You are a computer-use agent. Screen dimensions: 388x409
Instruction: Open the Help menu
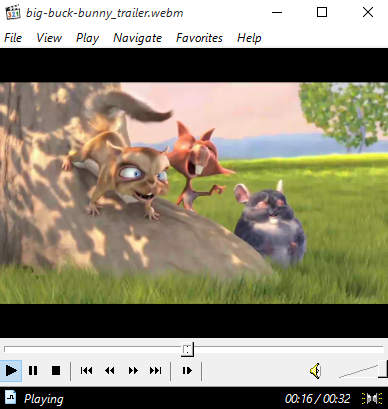click(x=249, y=38)
